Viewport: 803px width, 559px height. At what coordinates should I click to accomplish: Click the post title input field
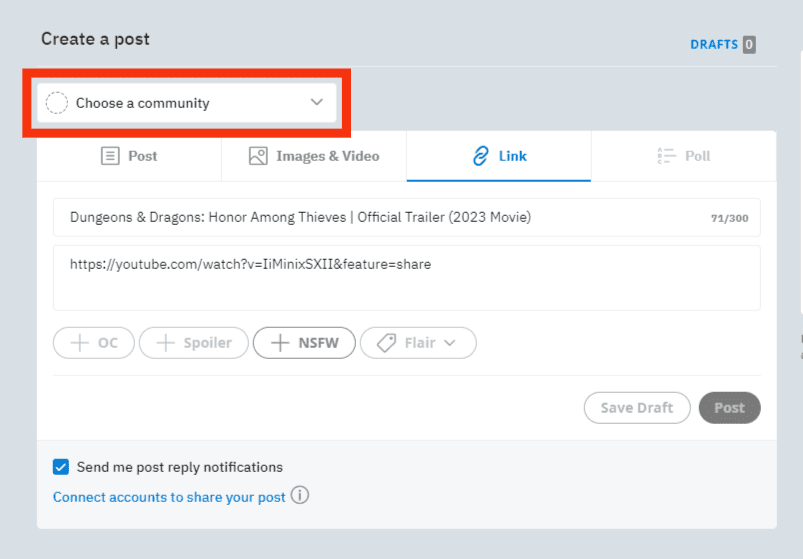[x=407, y=218]
